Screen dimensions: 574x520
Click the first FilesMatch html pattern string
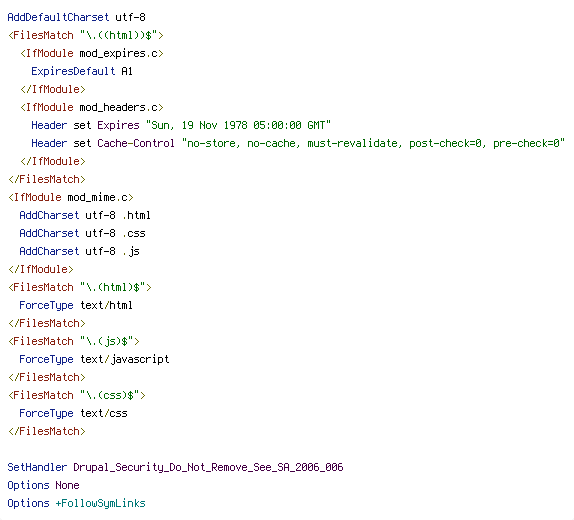(x=119, y=36)
